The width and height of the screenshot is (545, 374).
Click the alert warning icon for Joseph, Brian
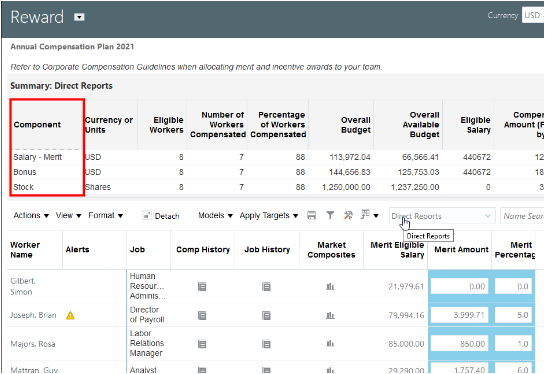70,315
